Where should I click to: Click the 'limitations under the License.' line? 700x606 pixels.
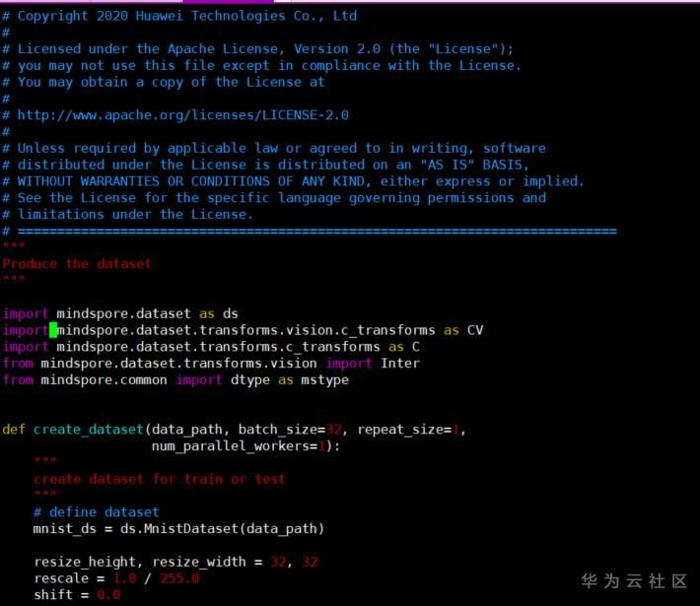tap(128, 215)
